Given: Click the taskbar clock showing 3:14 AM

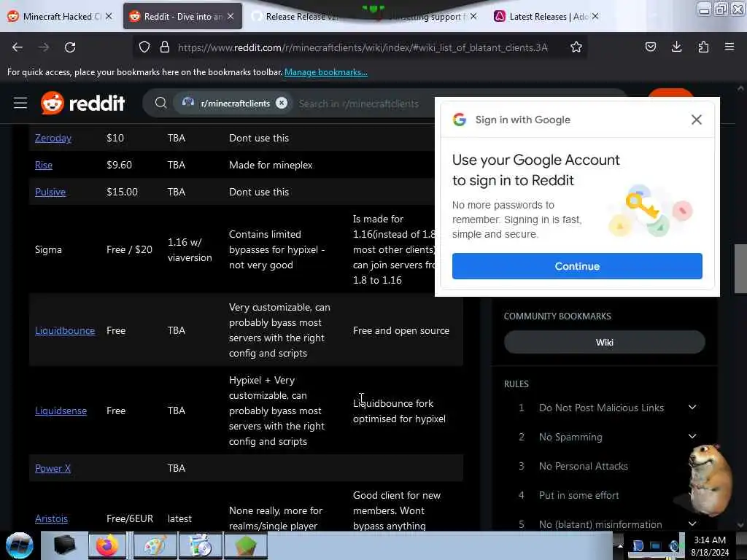Looking at the screenshot, I should [x=709, y=546].
